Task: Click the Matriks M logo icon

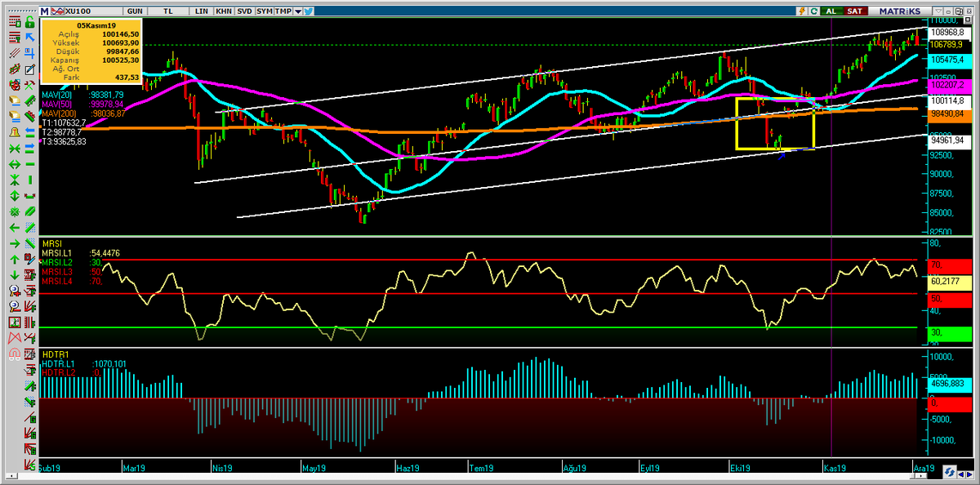Action: (x=44, y=11)
